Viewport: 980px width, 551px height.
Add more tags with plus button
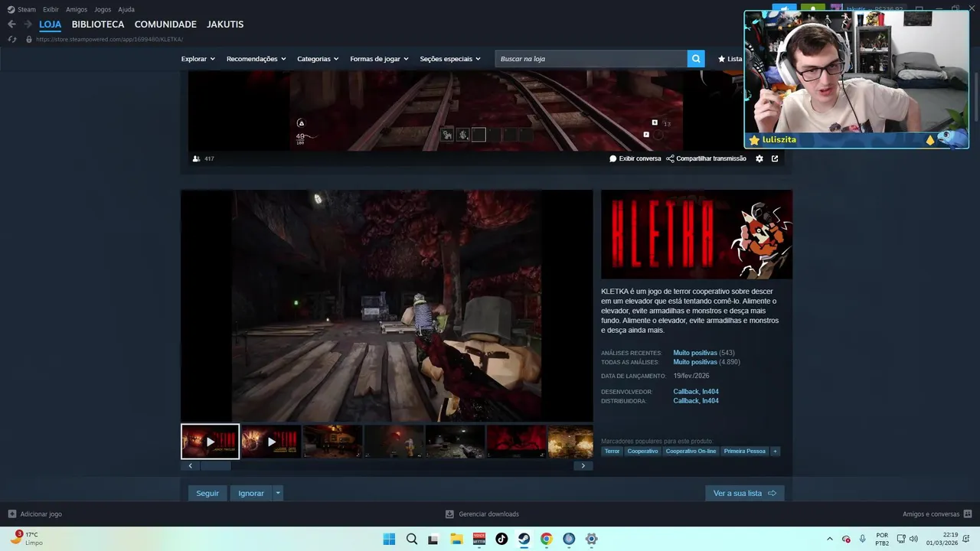point(775,452)
